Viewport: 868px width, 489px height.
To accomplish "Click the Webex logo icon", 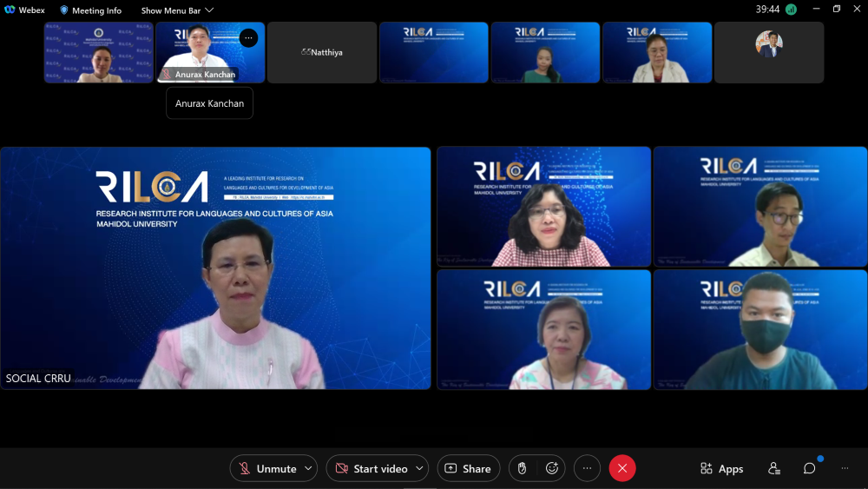I will [x=10, y=10].
